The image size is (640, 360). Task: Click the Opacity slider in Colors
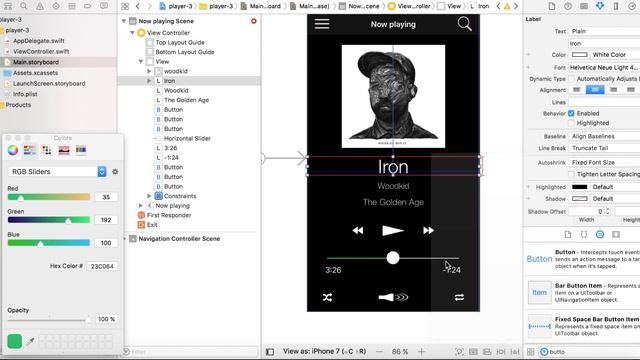pos(49,320)
